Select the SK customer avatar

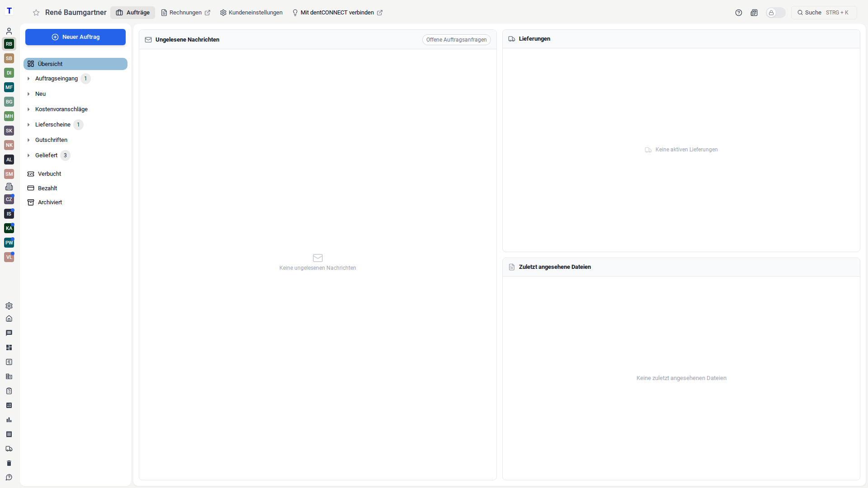point(9,131)
